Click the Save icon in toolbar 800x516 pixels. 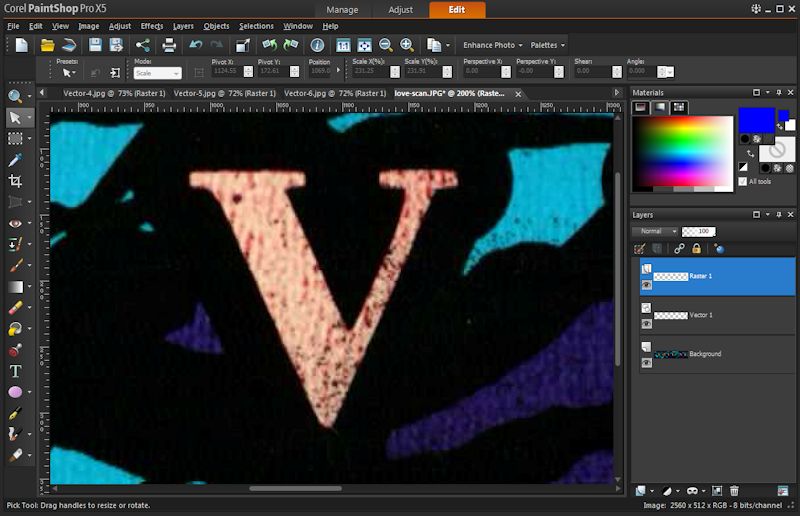coord(95,45)
